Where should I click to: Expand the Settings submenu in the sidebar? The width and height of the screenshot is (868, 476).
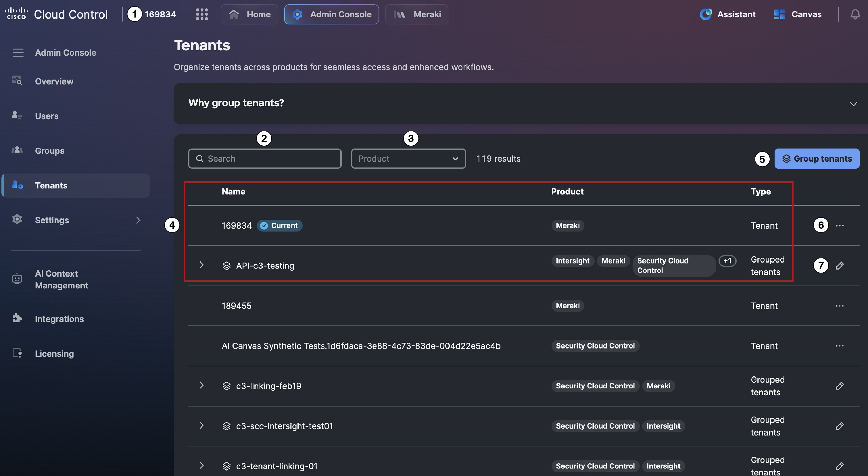[138, 220]
